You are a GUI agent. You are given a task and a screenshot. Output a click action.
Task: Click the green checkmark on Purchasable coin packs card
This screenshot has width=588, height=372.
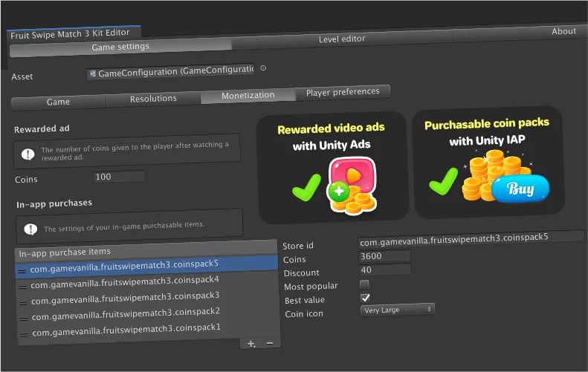(x=443, y=181)
